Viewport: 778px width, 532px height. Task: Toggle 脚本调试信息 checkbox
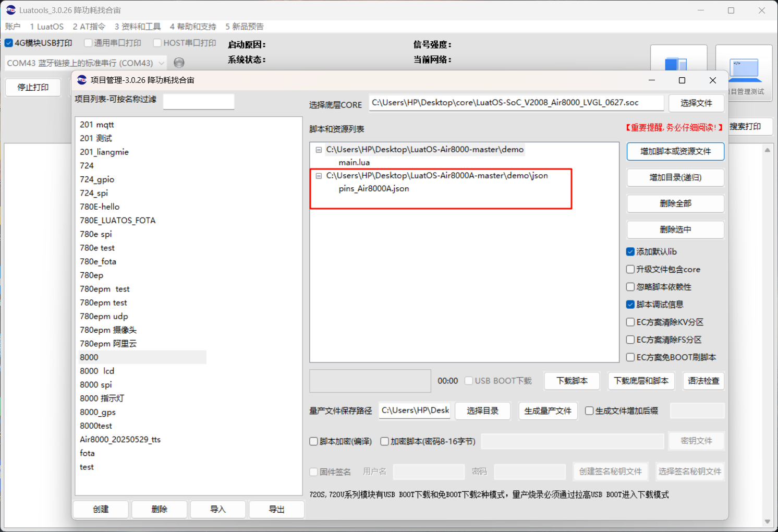pyautogui.click(x=630, y=304)
